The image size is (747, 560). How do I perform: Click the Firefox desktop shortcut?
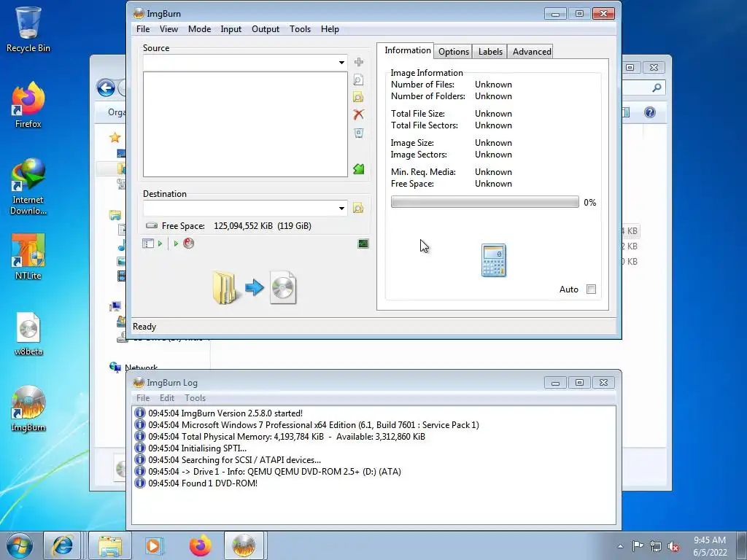click(x=28, y=105)
